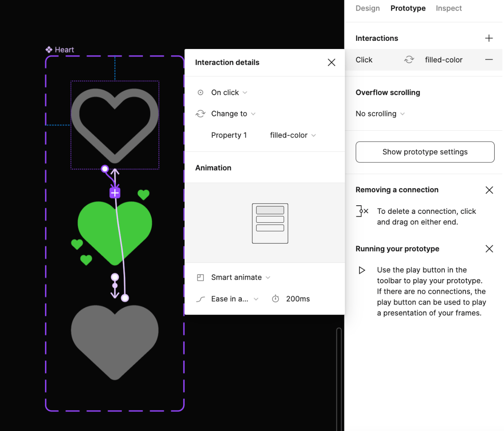Viewport: 504px width, 431px height.
Task: Click the plus node on the connection arrow
Action: 115,192
